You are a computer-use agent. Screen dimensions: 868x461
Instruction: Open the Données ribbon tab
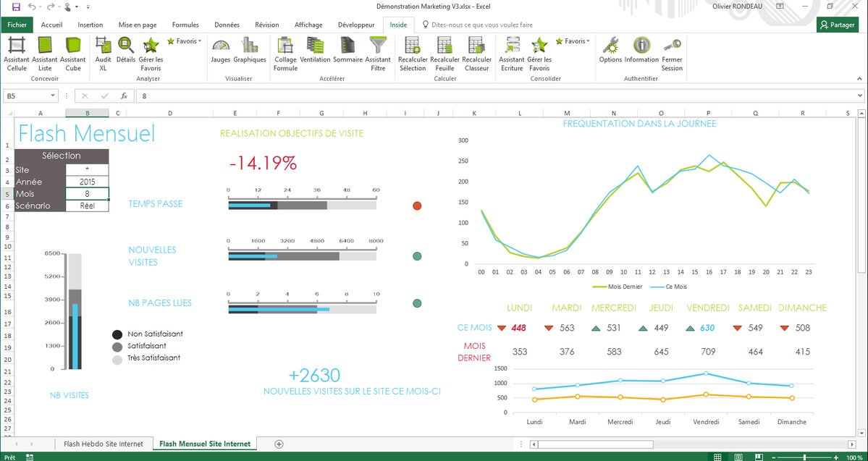tap(227, 25)
